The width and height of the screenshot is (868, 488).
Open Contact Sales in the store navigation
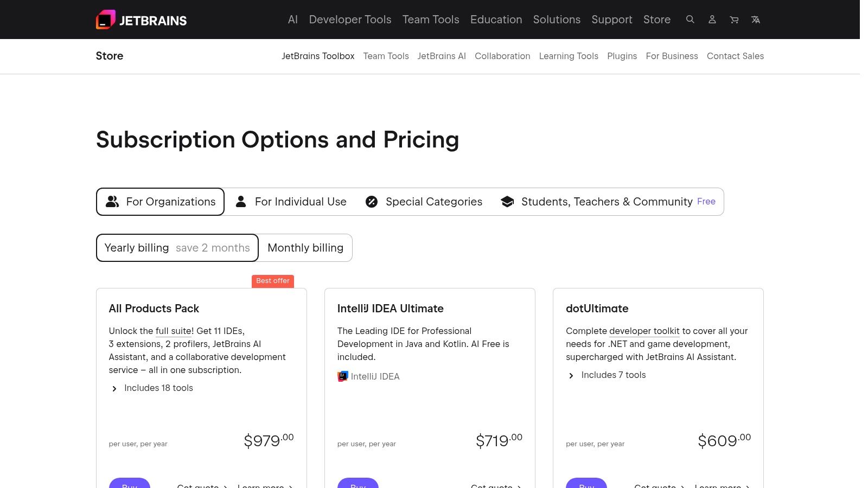pos(735,56)
